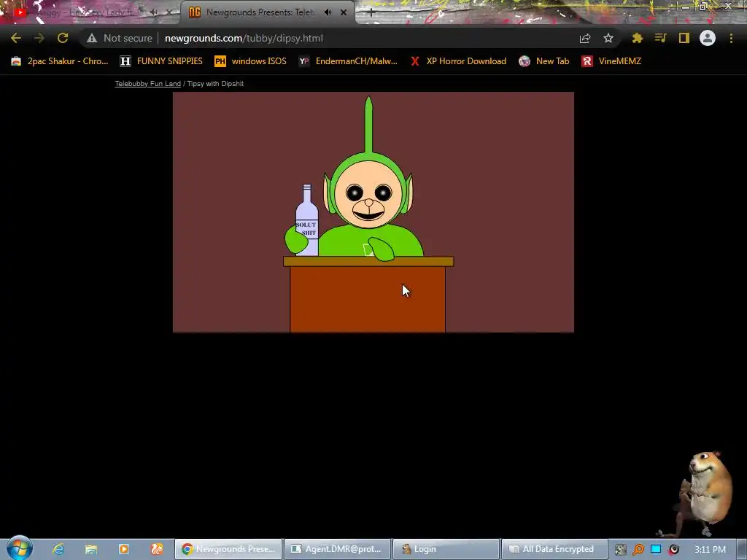Open the orange UC Browser taskbar icon
Image resolution: width=747 pixels, height=560 pixels.
pos(157,549)
